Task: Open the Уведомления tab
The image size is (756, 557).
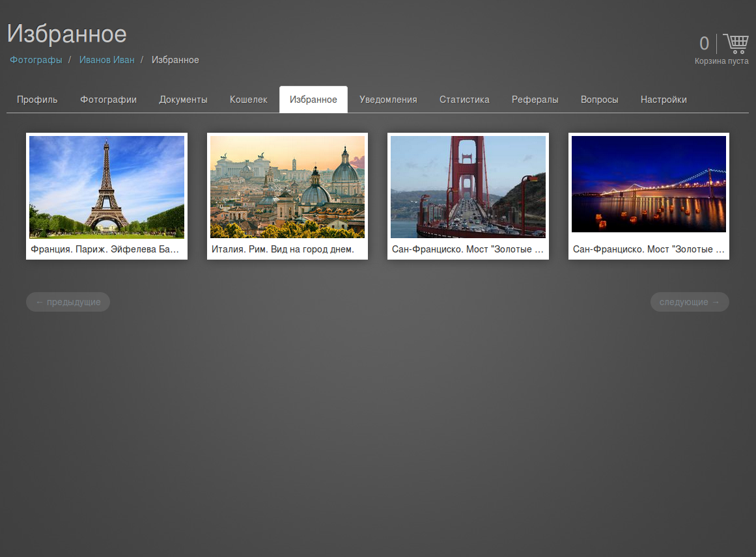Action: (388, 100)
